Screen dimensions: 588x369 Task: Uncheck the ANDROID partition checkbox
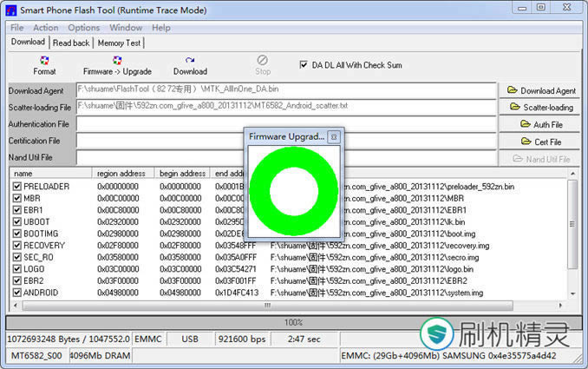click(x=17, y=293)
